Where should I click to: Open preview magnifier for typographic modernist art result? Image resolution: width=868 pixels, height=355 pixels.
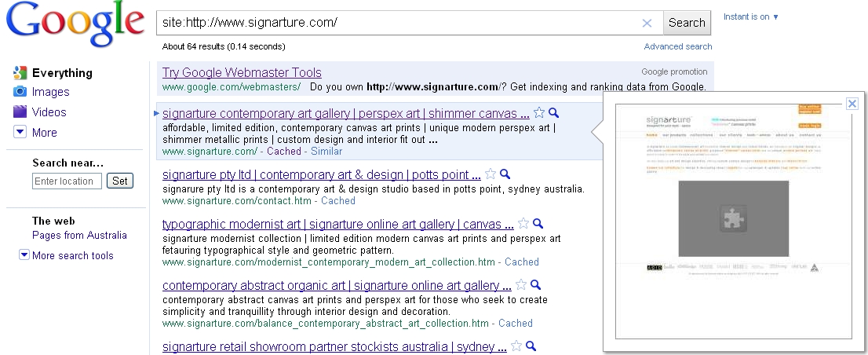[x=538, y=224]
